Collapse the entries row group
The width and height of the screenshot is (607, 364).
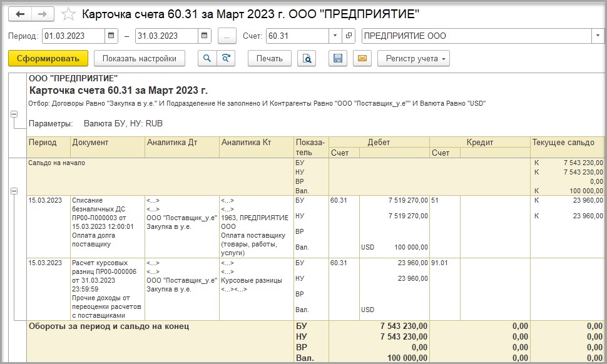(x=13, y=191)
